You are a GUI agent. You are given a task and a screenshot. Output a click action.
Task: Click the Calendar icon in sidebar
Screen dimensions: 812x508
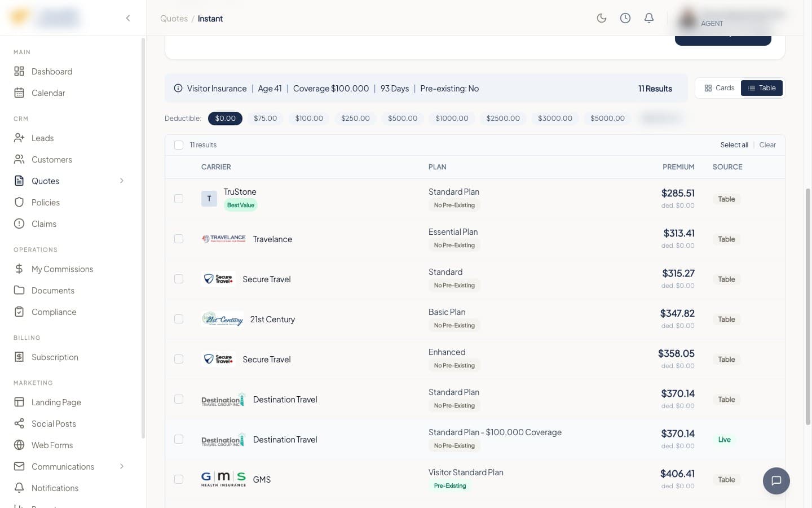pyautogui.click(x=19, y=93)
